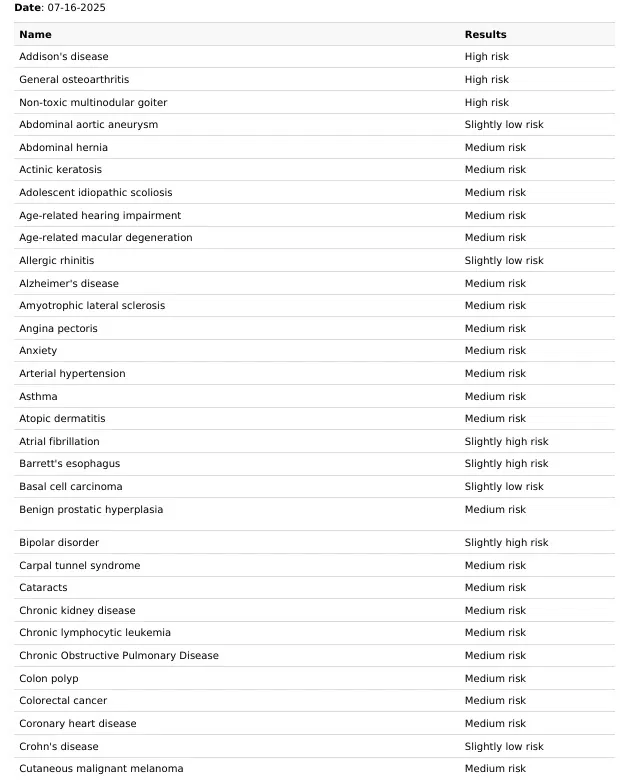Select the Chronic Obstructive Pulmonary Disease entry

click(119, 656)
